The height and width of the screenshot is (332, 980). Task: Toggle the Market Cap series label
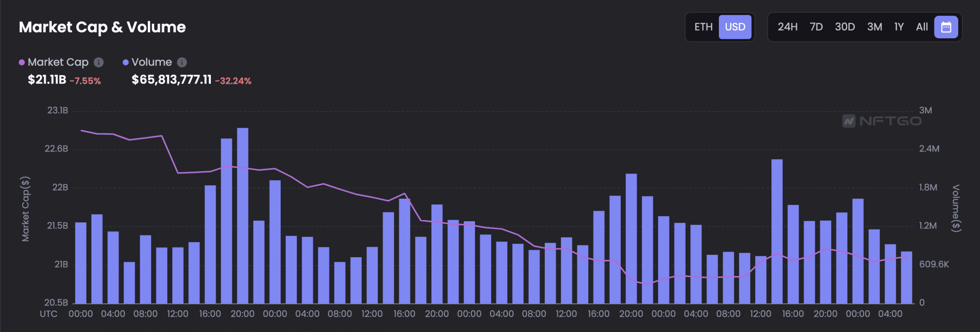(x=58, y=62)
